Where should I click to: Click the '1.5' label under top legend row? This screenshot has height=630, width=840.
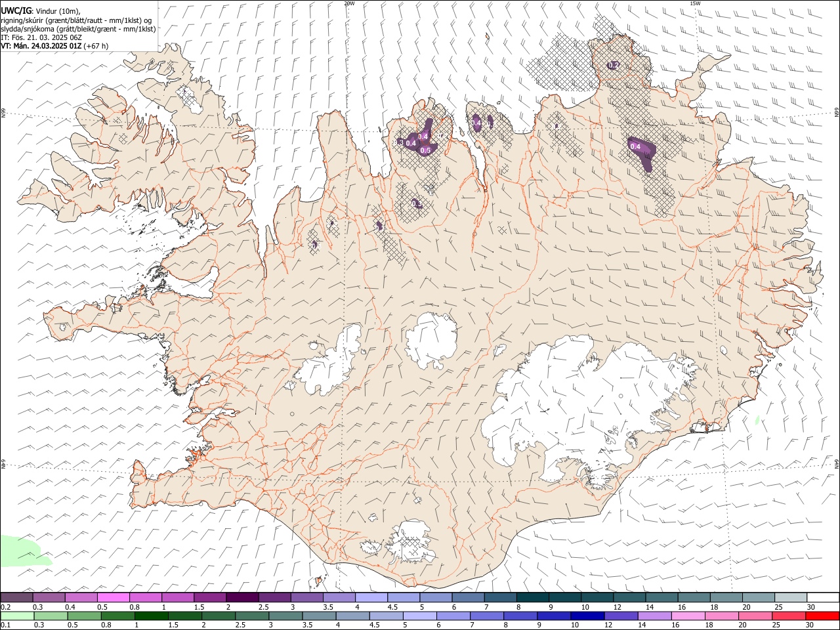[x=198, y=607]
